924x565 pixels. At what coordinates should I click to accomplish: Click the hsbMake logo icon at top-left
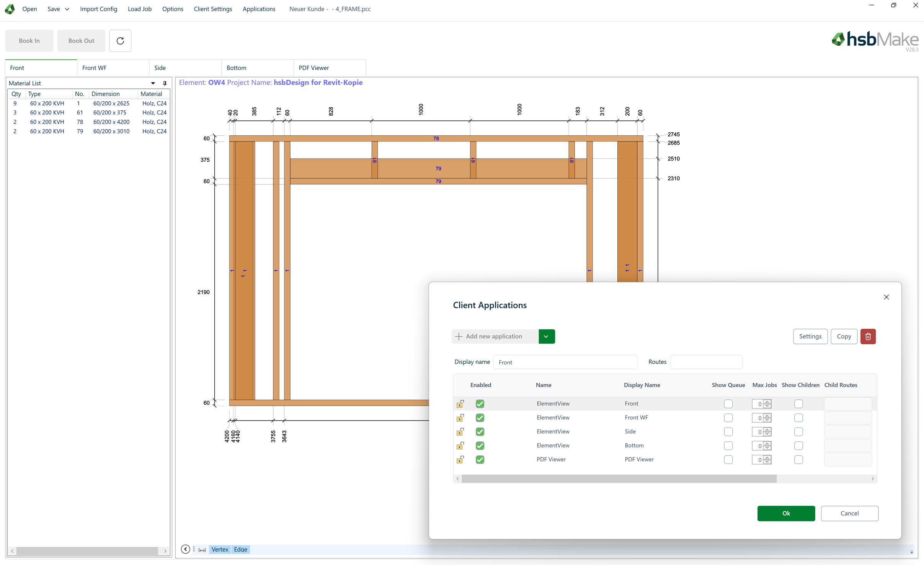[10, 9]
